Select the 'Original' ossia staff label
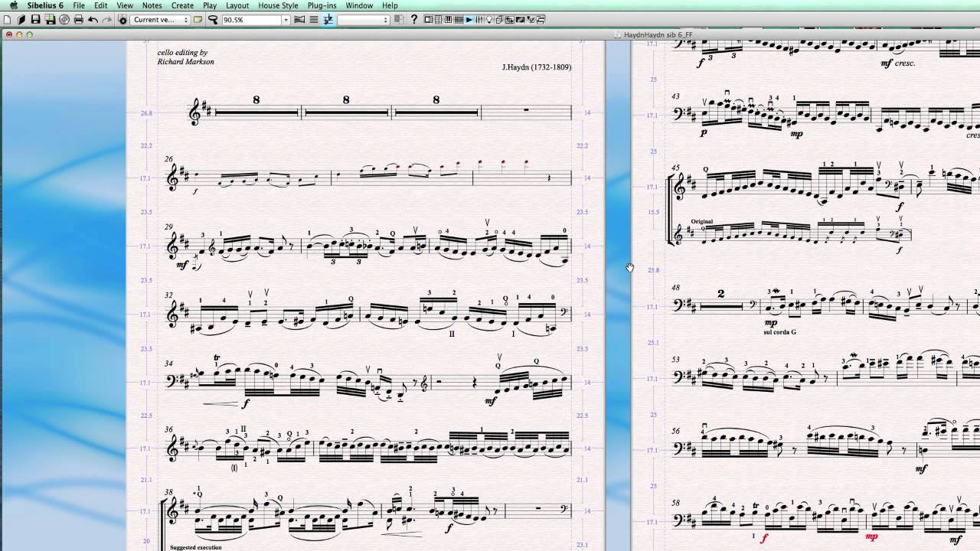The width and height of the screenshot is (980, 551). (701, 221)
